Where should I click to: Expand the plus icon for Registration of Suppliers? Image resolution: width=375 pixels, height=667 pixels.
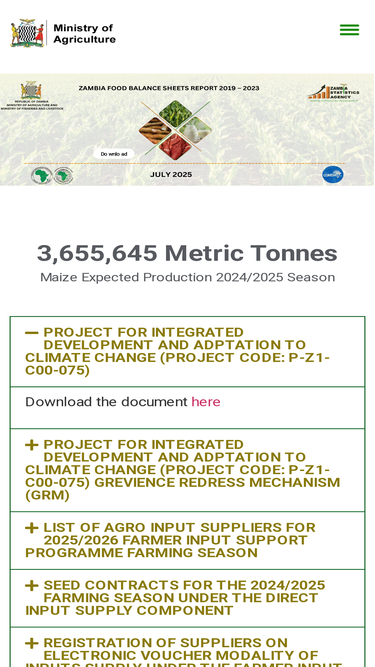coord(32,643)
